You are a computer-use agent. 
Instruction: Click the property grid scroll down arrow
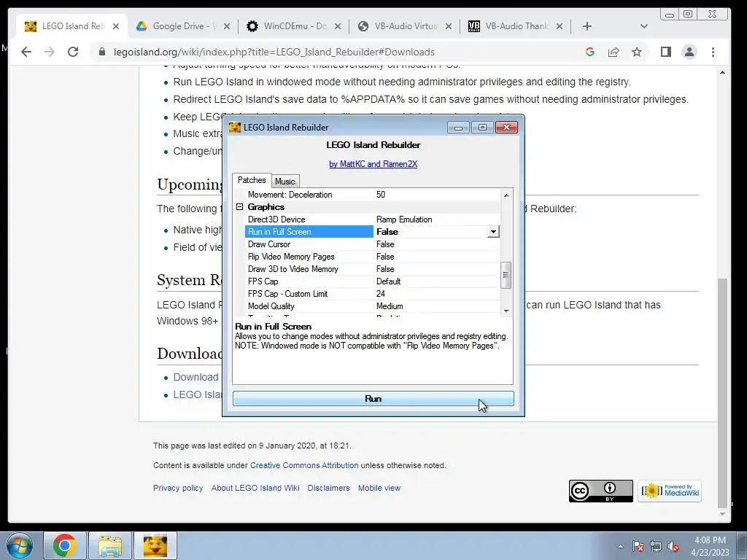[x=506, y=311]
